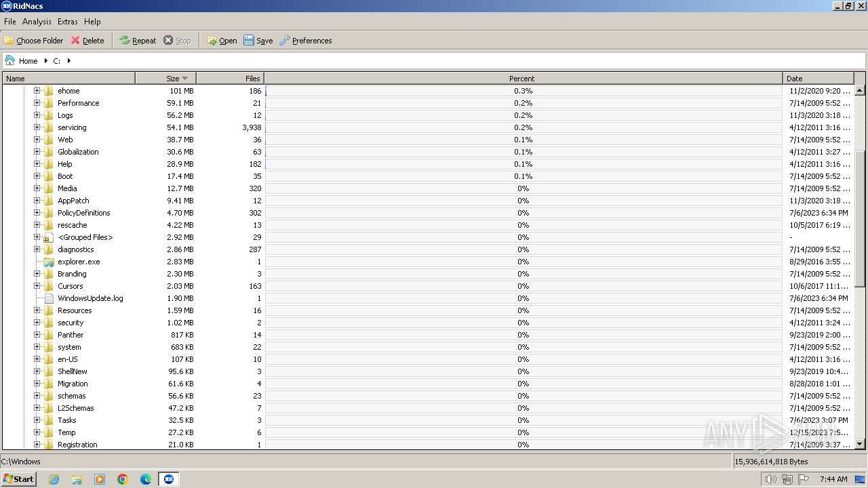This screenshot has width=868, height=488.
Task: Sort by Size column header
Action: click(166, 79)
